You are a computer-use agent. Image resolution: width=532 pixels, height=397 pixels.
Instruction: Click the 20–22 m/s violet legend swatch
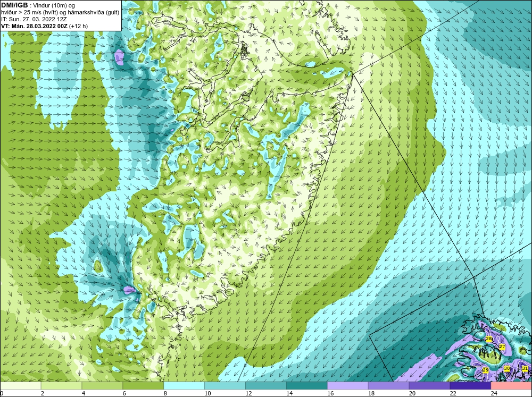coord(429,385)
